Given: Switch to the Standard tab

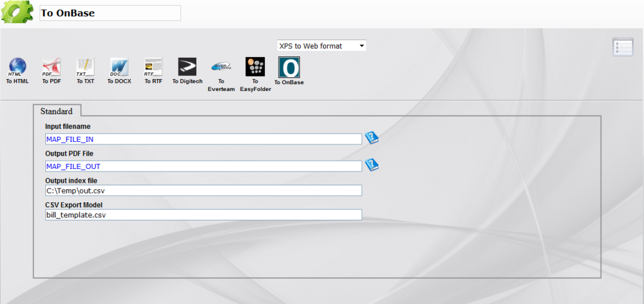Looking at the screenshot, I should [x=57, y=111].
